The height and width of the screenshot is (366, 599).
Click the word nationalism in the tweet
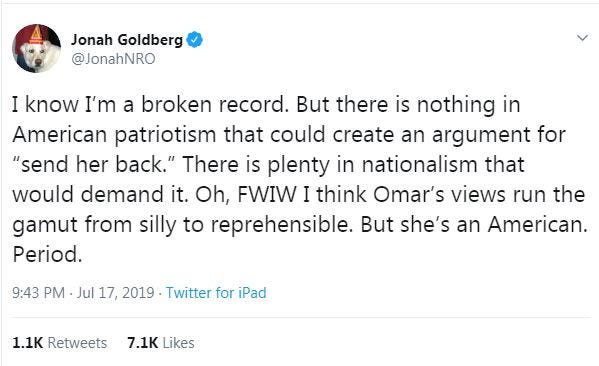pos(419,165)
